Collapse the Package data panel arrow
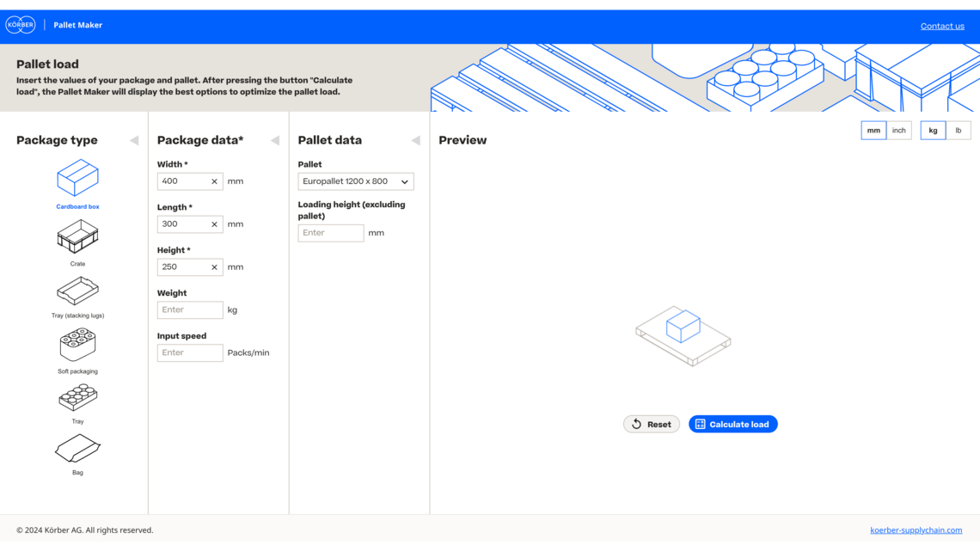Image resolution: width=980 pixels, height=551 pixels. point(275,140)
